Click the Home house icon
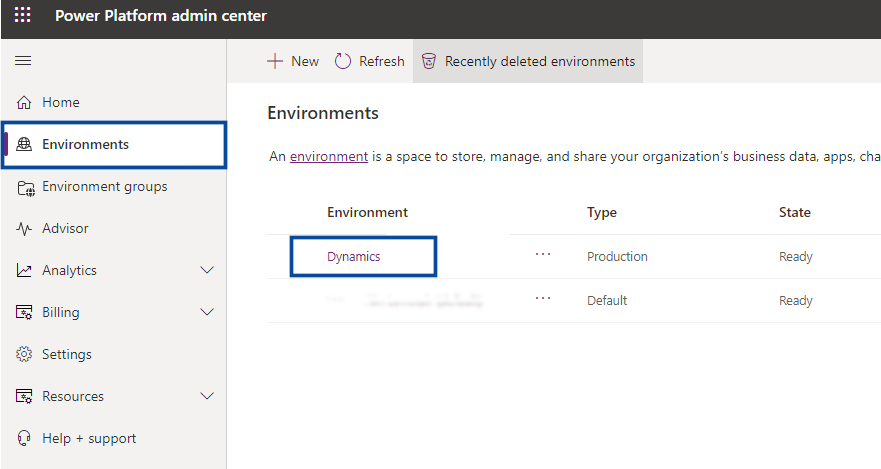Image resolution: width=881 pixels, height=469 pixels. [x=24, y=102]
